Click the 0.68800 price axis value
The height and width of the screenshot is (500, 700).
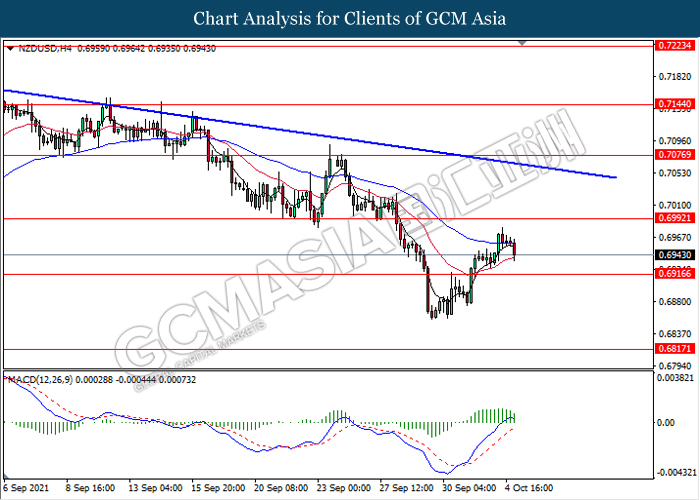[675, 301]
